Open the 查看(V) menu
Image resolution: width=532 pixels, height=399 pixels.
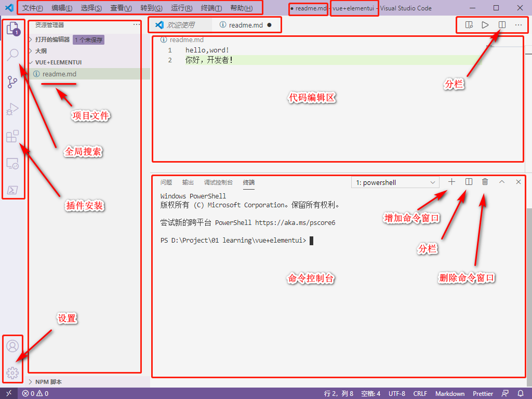[x=121, y=8]
